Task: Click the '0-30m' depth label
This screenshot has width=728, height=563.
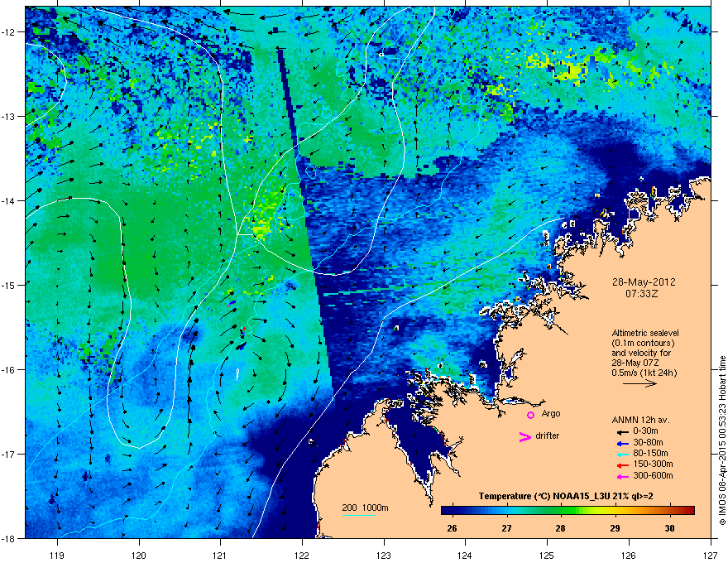Action: [645, 431]
